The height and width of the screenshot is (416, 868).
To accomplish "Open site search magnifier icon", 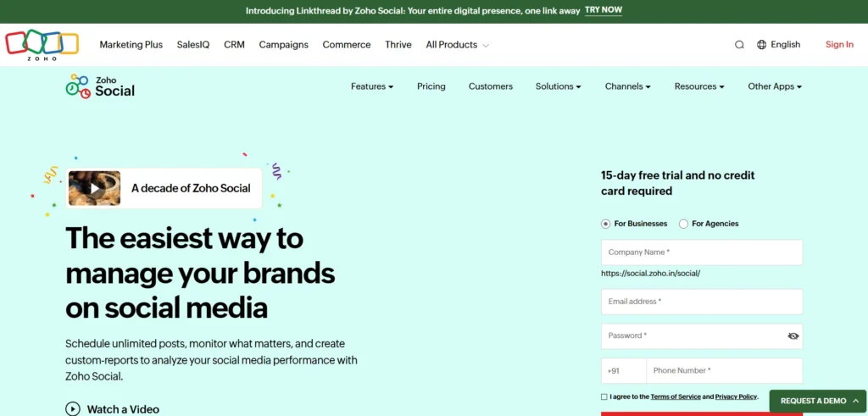I will 739,45.
